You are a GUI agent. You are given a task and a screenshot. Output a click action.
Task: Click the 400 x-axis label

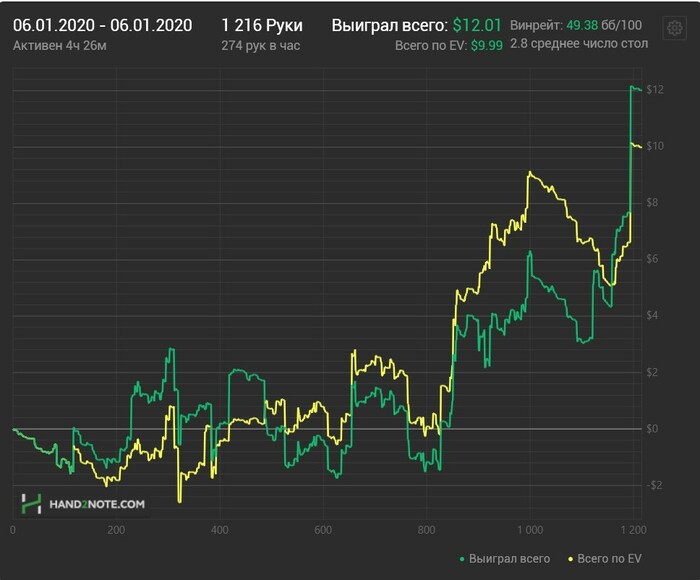[220, 530]
